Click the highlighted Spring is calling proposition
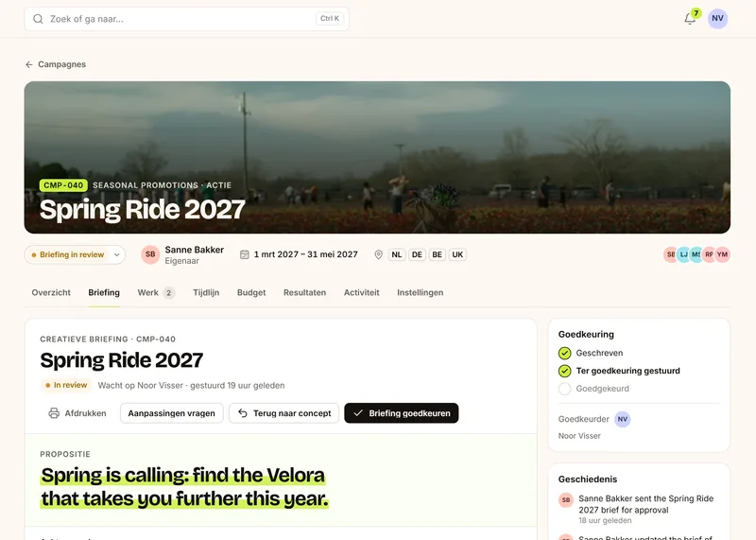 184,487
